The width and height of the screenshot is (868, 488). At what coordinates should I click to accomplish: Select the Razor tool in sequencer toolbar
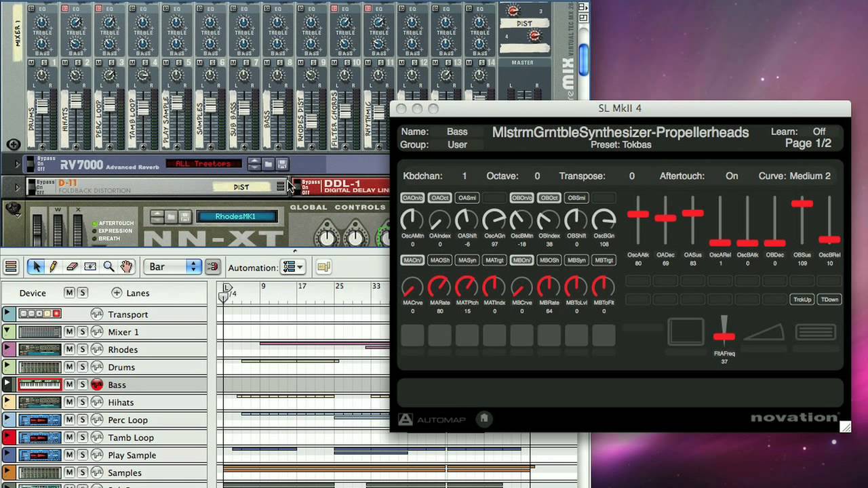pos(90,267)
